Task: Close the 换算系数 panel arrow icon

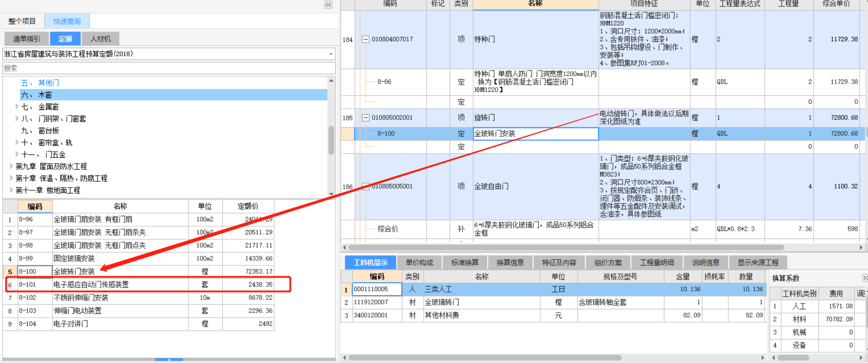Action: click(864, 278)
